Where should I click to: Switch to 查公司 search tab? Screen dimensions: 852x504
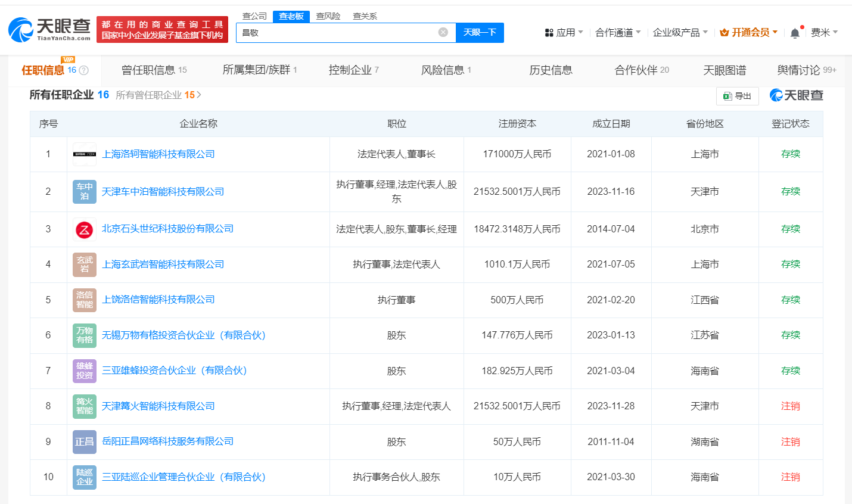[x=254, y=16]
